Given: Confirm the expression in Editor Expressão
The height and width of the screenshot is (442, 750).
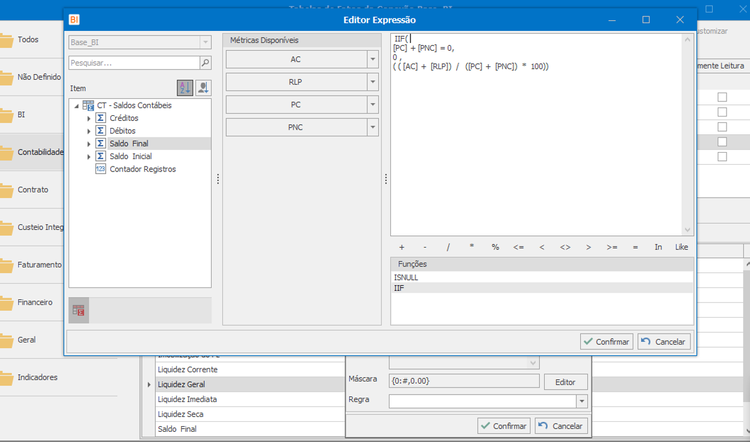Looking at the screenshot, I should point(607,342).
